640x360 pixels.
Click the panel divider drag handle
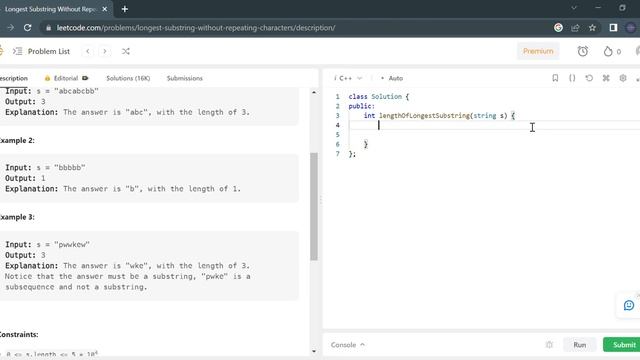pos(320,200)
